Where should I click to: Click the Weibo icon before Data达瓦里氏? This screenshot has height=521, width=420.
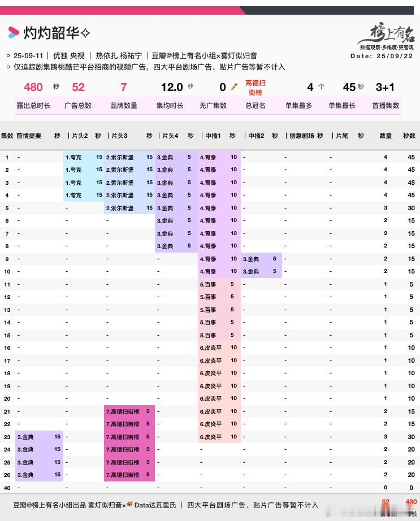130,503
